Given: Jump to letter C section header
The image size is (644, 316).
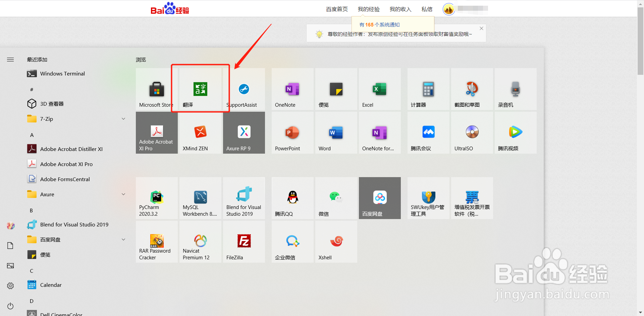Looking at the screenshot, I should click(32, 271).
